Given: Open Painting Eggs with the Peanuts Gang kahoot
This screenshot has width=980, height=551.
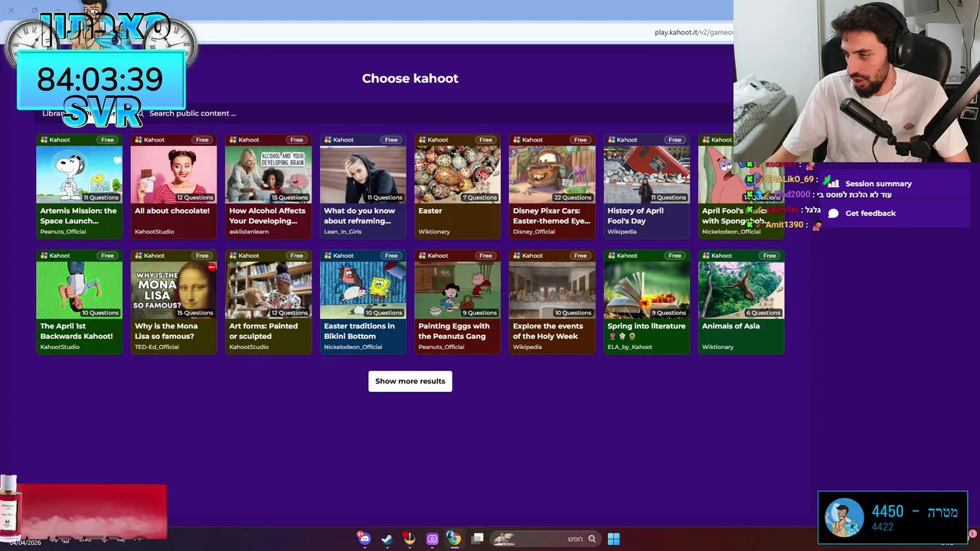Looking at the screenshot, I should pos(457,302).
